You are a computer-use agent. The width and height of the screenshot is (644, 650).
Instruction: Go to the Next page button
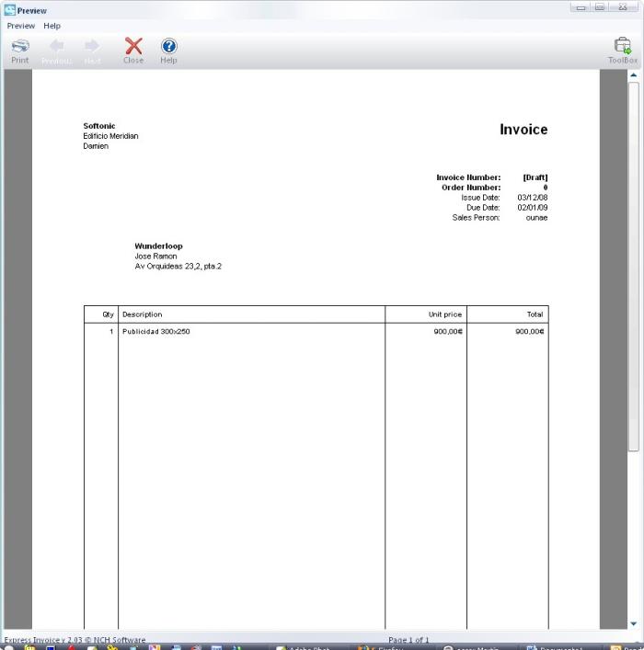click(x=92, y=51)
